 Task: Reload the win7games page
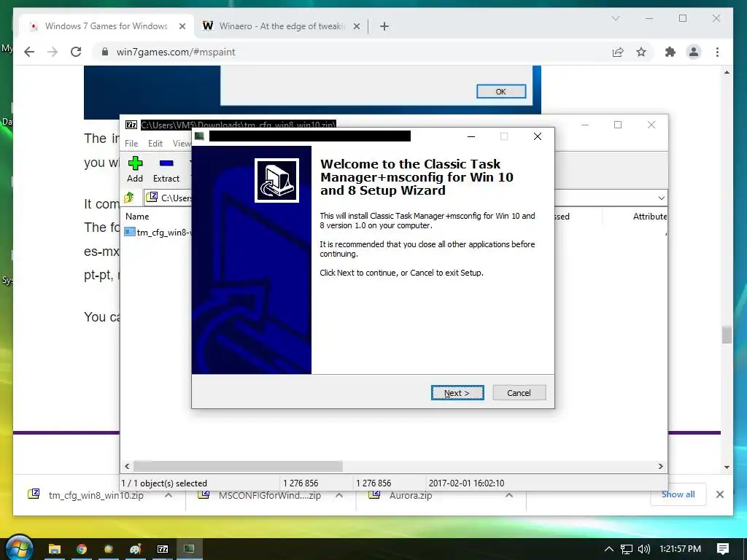tap(76, 52)
